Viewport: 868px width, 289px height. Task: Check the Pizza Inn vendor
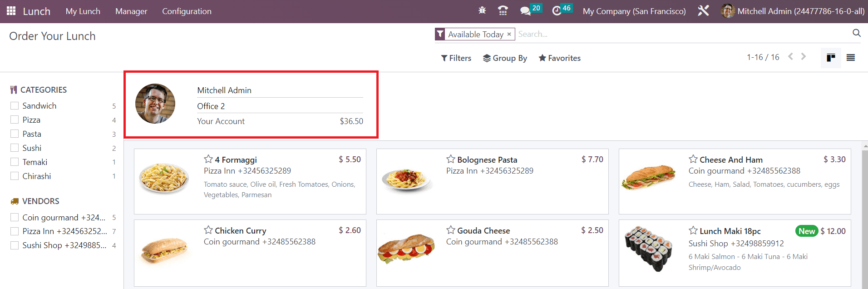pyautogui.click(x=15, y=231)
